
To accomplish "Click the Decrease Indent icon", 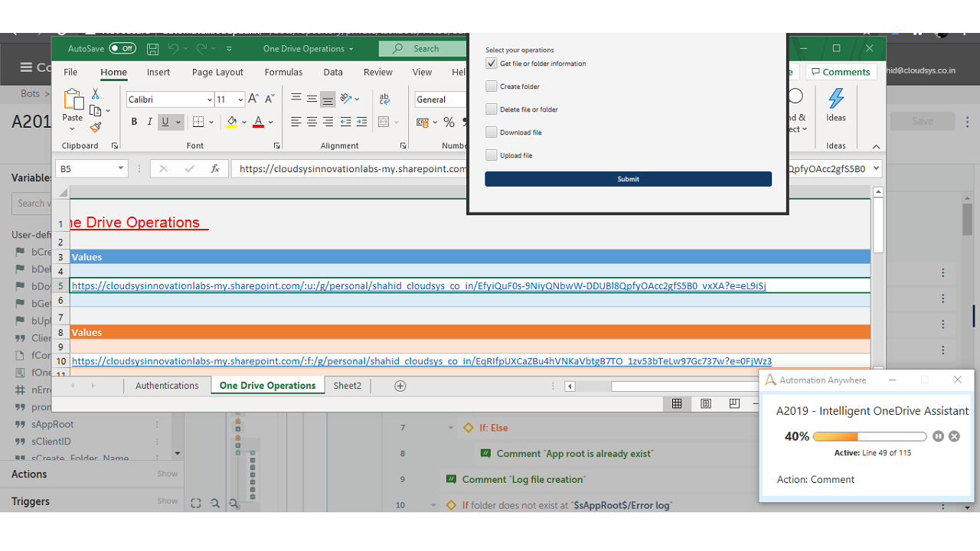I will click(345, 122).
